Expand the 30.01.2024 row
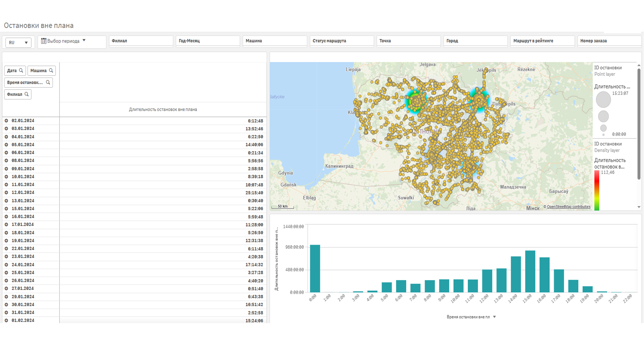This screenshot has width=644, height=354. click(6, 304)
